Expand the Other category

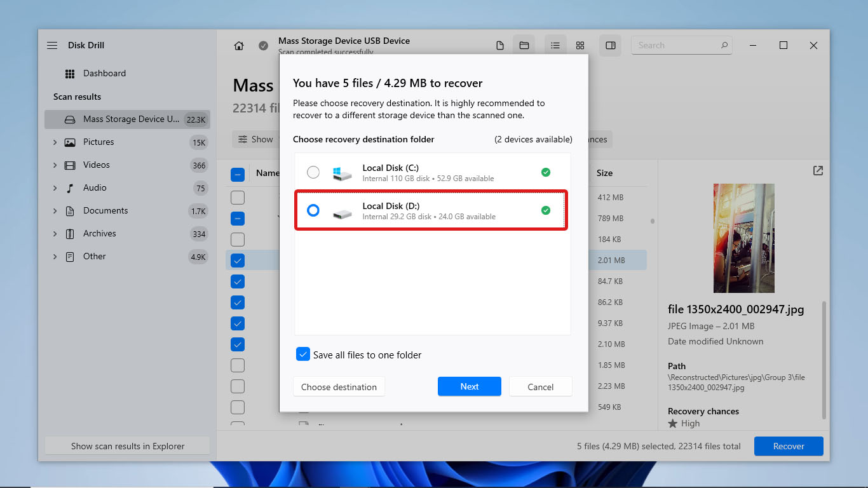click(55, 256)
